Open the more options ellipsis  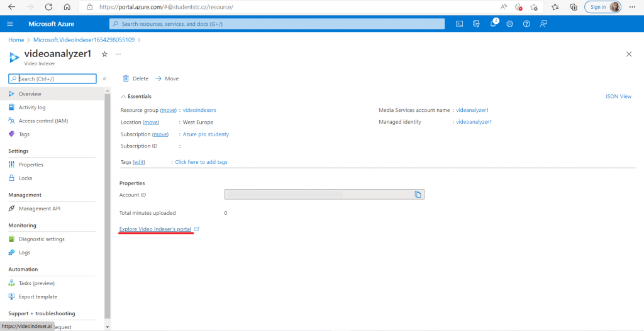(x=118, y=55)
